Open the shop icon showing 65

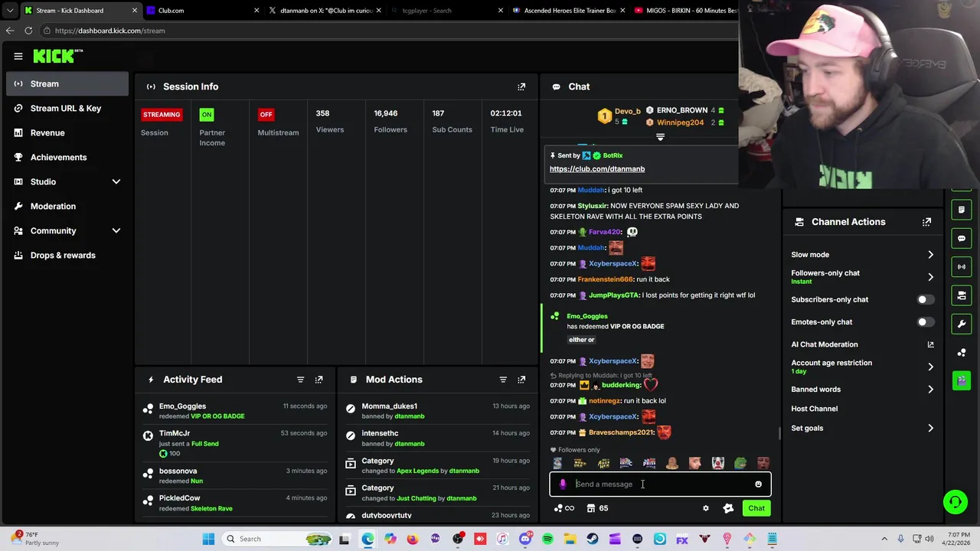[597, 508]
